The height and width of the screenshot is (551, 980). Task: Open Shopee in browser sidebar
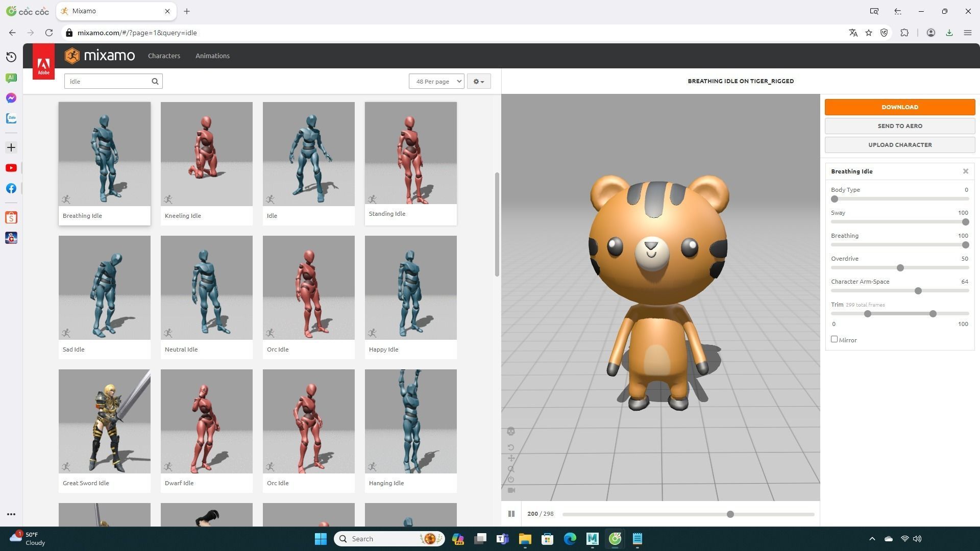11,218
